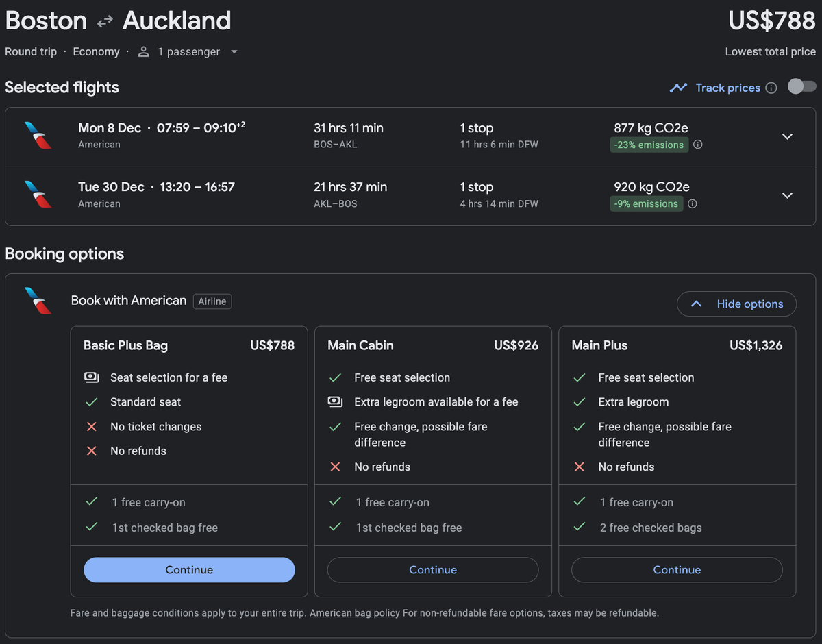This screenshot has width=822, height=644.
Task: Click the -23% emissions badge
Action: (649, 145)
